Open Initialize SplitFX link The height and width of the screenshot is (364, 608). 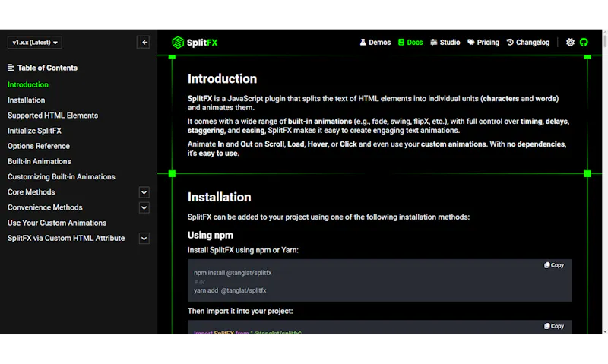point(34,131)
